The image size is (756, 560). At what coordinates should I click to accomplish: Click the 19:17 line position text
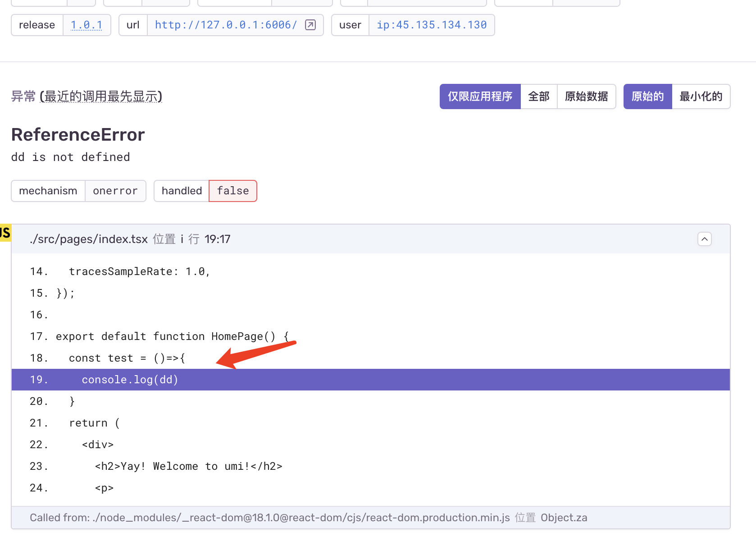218,239
